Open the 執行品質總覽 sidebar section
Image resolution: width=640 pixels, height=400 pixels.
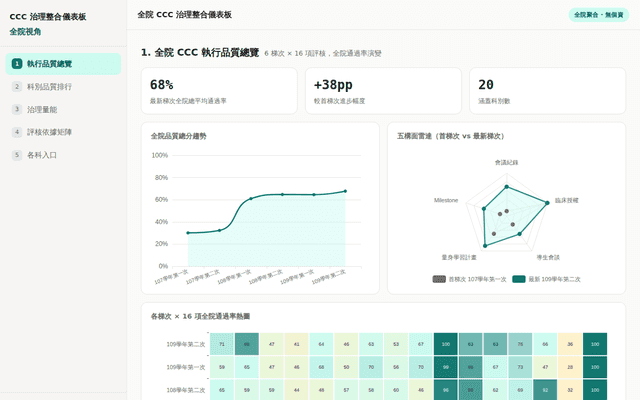pyautogui.click(x=63, y=64)
